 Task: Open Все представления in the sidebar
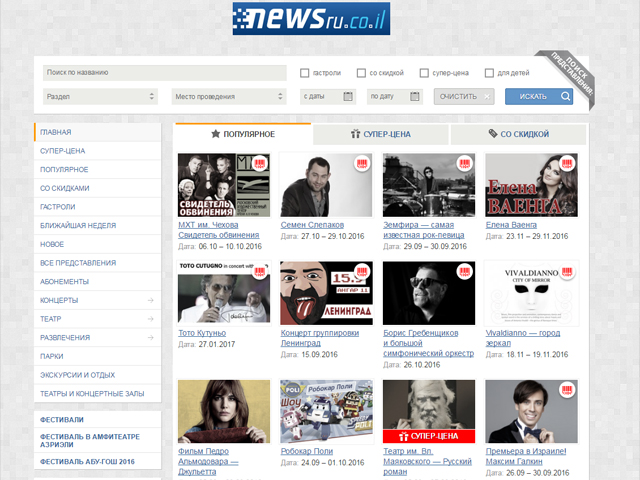click(98, 263)
